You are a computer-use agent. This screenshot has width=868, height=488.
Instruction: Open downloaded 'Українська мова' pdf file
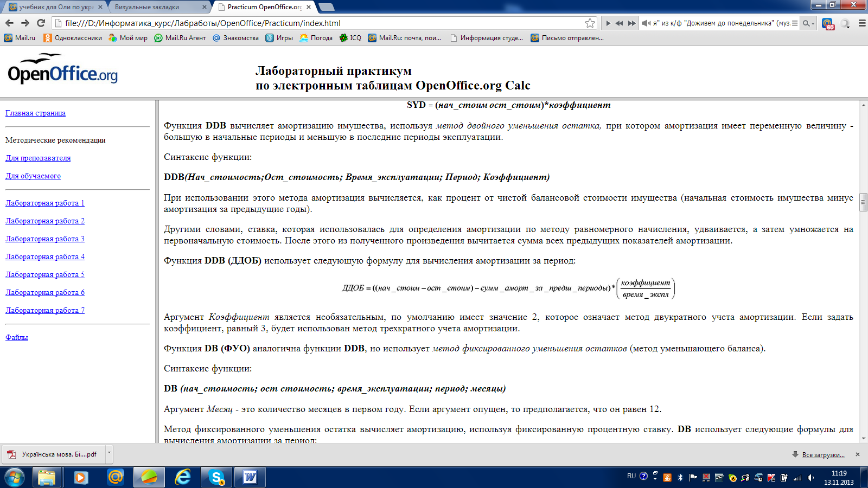pos(54,454)
